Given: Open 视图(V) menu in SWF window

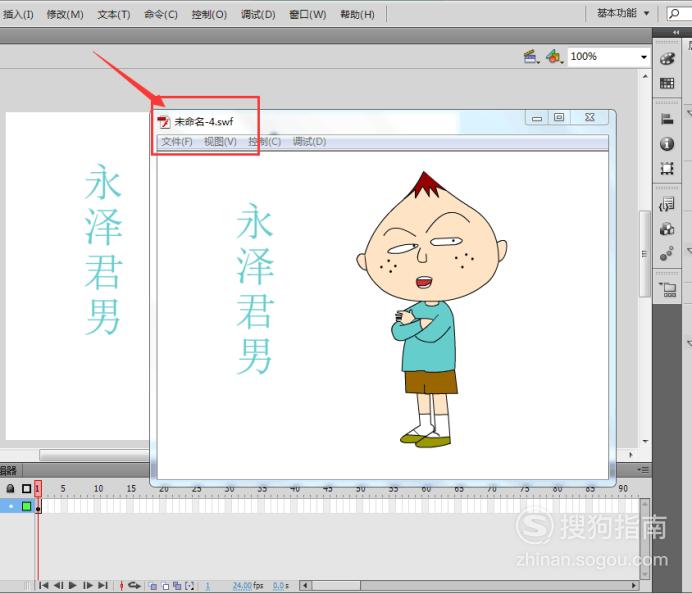Looking at the screenshot, I should click(x=220, y=142).
